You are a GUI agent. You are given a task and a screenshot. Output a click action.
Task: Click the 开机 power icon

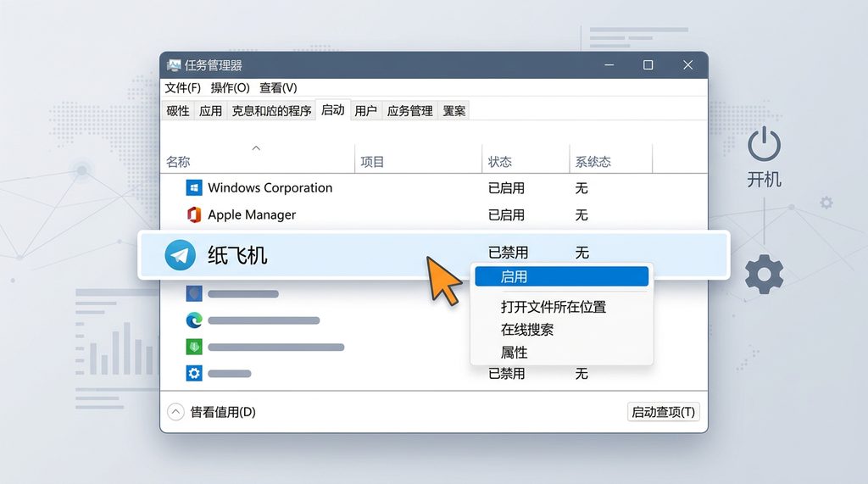pos(764,143)
